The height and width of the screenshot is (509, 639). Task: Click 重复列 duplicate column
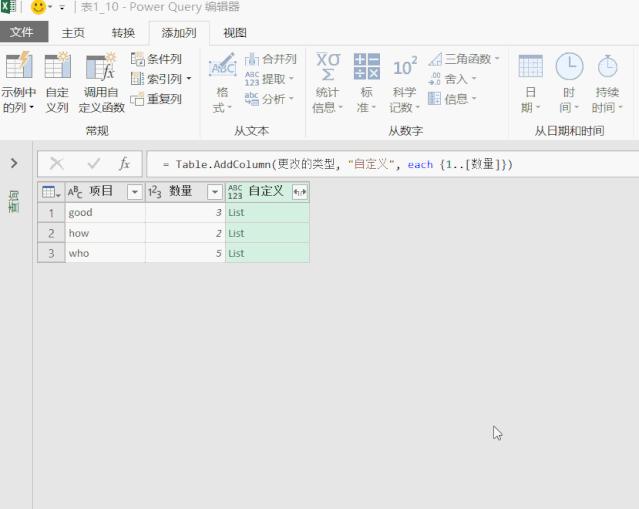click(x=156, y=99)
